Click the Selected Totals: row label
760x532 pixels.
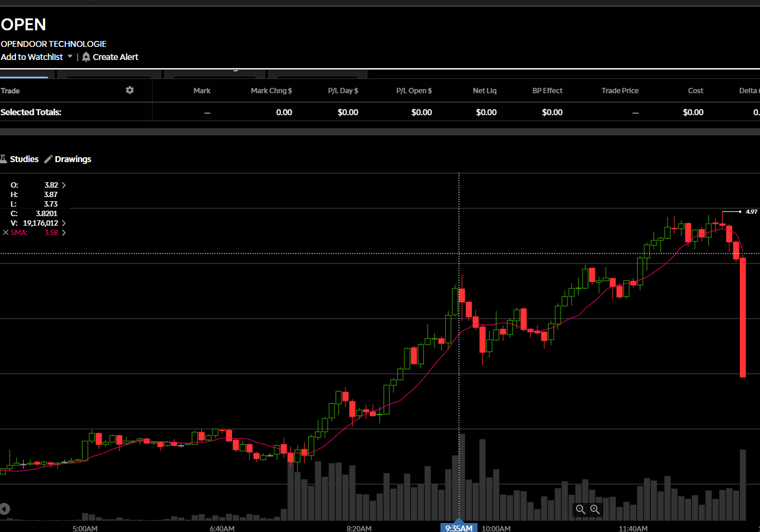(31, 112)
